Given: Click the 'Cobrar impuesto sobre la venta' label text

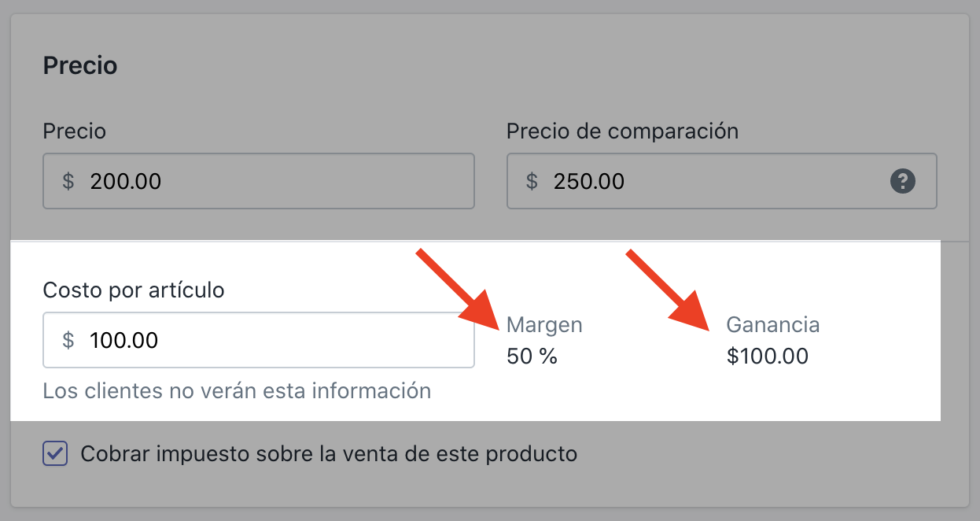Looking at the screenshot, I should click(329, 454).
